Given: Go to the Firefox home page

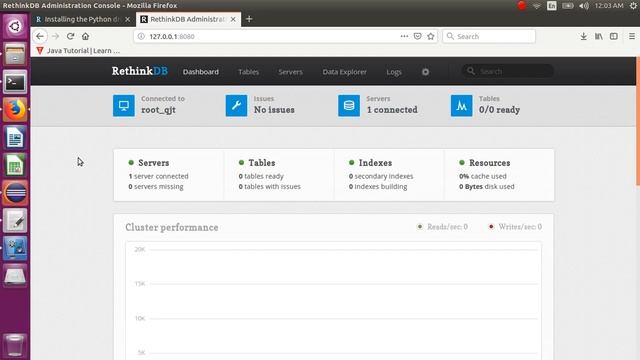Looking at the screenshot, I should click(x=85, y=36).
